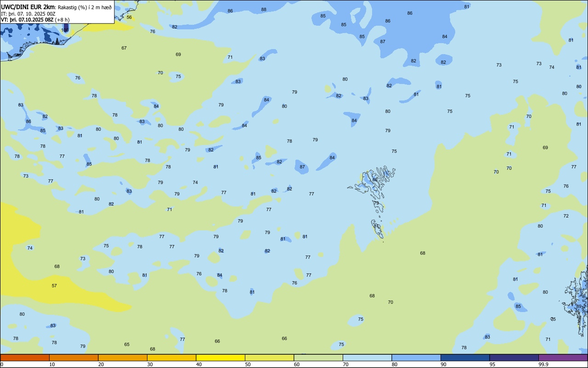Click the humidity value "89" over the islands
Viewport: 588px width, 368px height.
point(579,306)
